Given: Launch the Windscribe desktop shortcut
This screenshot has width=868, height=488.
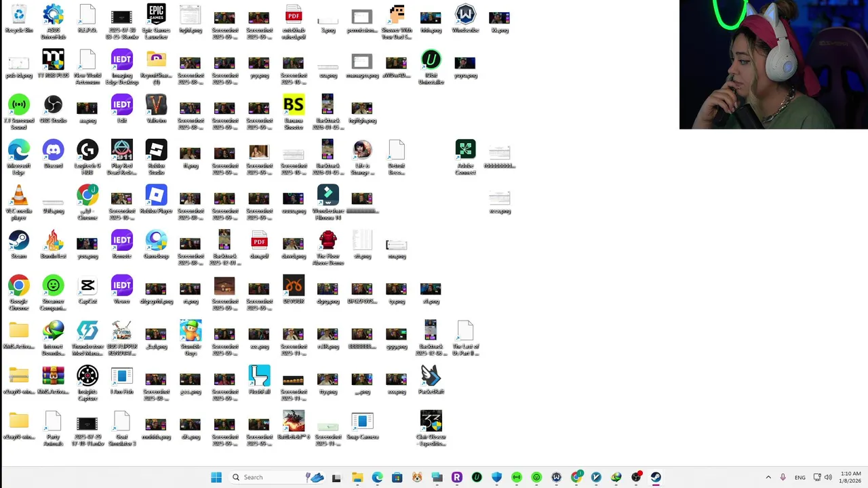Looking at the screenshot, I should click(x=465, y=19).
